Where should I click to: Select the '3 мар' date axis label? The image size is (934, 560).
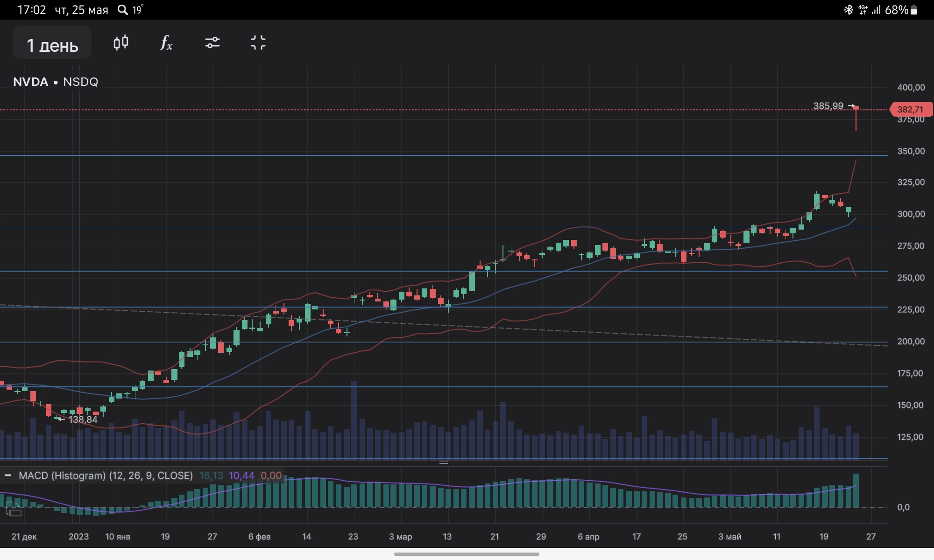[401, 536]
